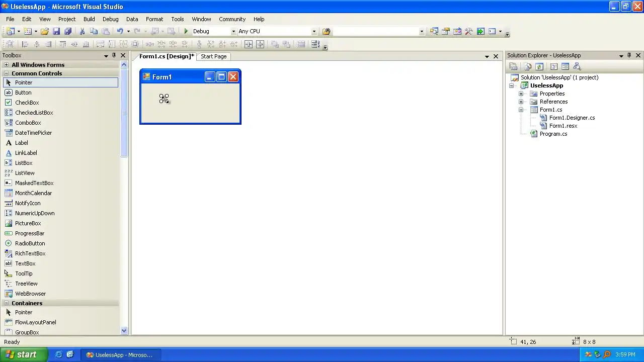Open the Format menu

point(154,19)
